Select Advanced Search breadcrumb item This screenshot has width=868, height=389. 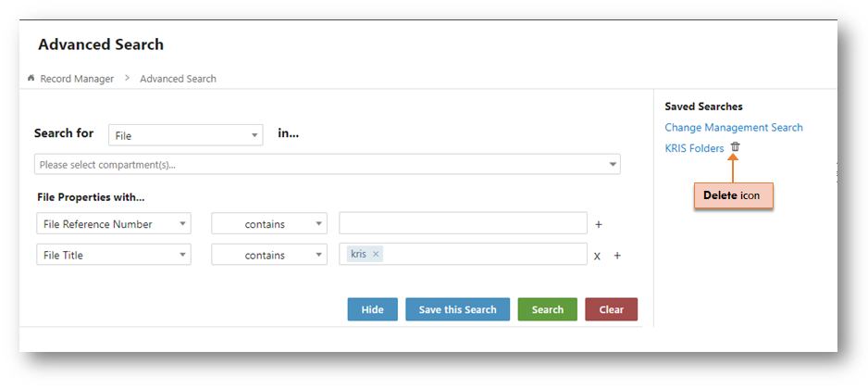178,79
